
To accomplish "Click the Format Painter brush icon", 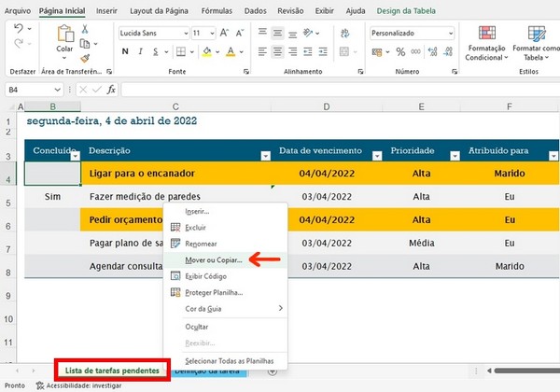I will (x=85, y=59).
